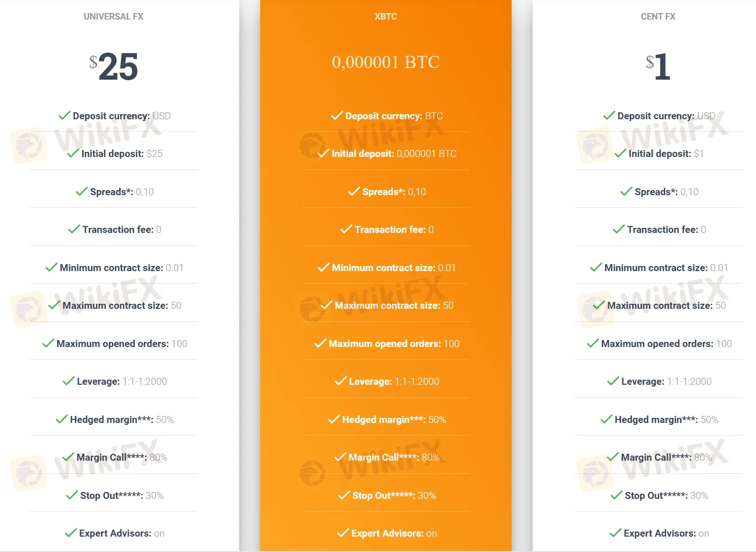Select 'Initial deposit: $1' text
Image resolution: width=756 pixels, height=552 pixels.
(667, 154)
